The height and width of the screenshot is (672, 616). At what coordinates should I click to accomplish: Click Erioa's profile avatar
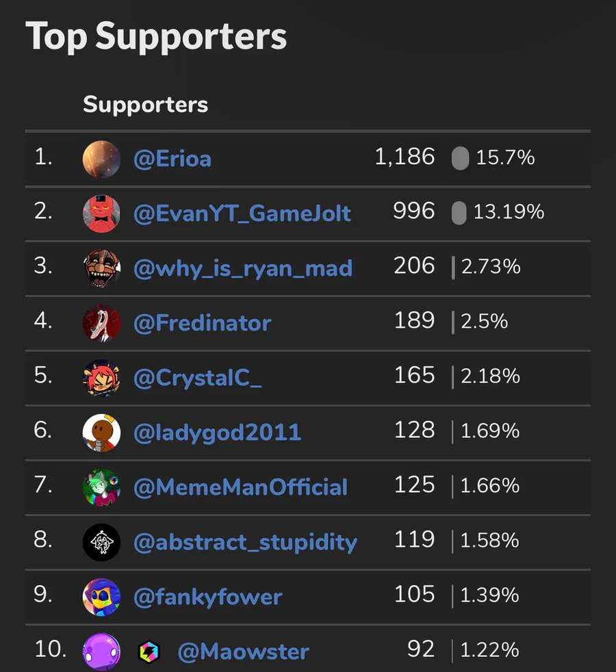[101, 159]
